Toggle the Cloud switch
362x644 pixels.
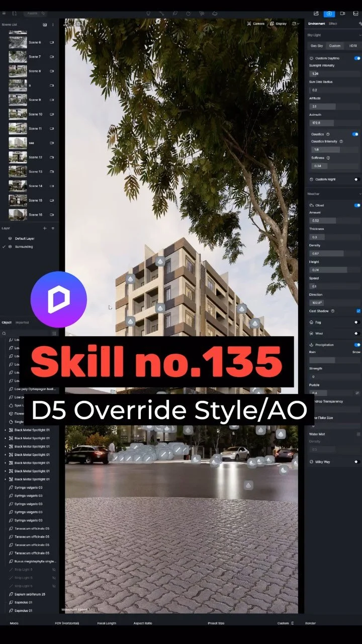(x=357, y=205)
